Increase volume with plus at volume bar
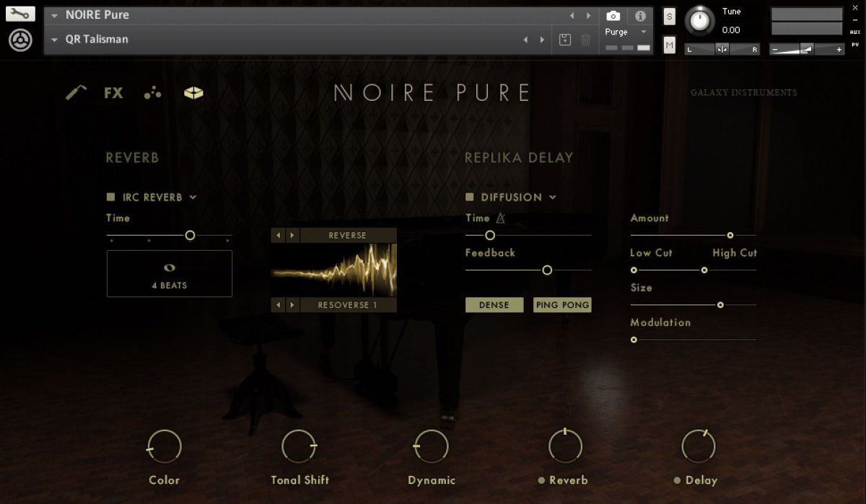The image size is (866, 504). [839, 50]
